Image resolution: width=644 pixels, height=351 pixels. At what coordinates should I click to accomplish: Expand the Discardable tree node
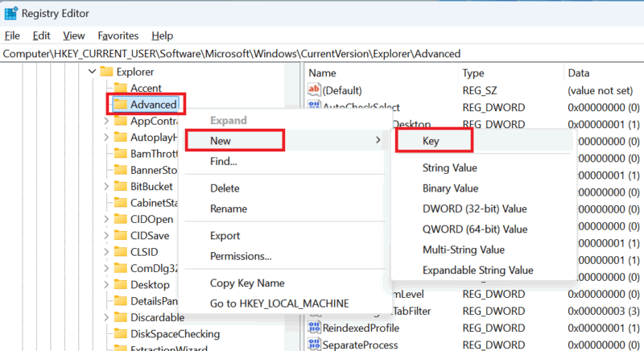pos(106,318)
